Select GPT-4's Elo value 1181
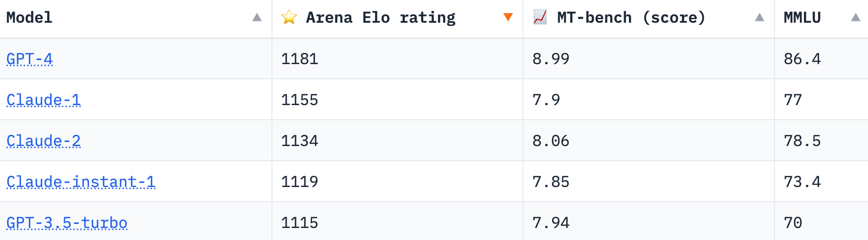This screenshot has height=240, width=868. pyautogui.click(x=300, y=59)
